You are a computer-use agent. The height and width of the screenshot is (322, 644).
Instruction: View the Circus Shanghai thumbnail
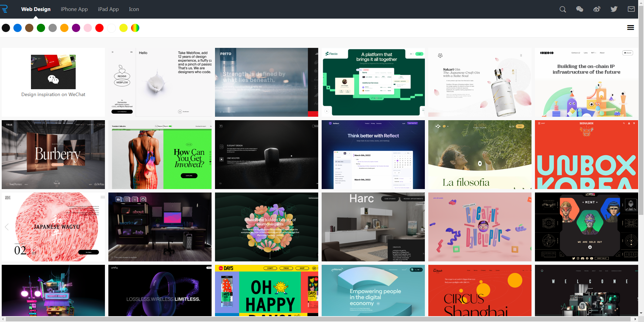click(x=480, y=290)
